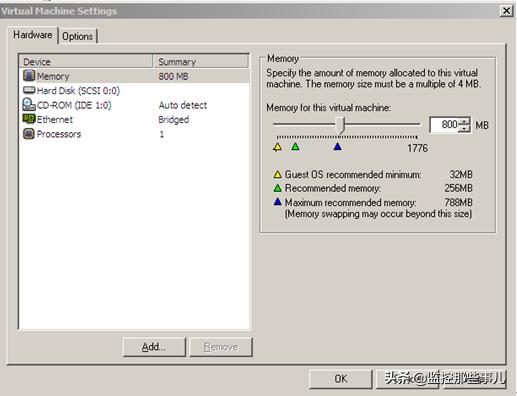Switch to the Hardware tab
Screen dimensions: 517x396
(x=33, y=35)
